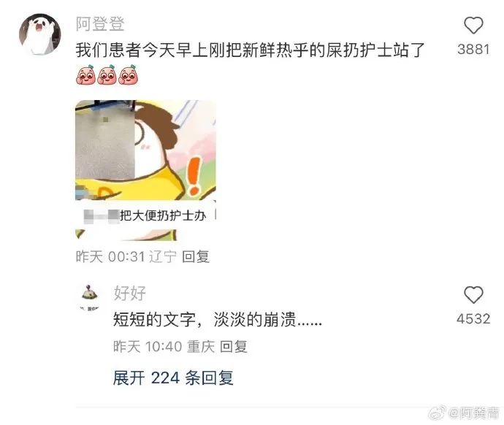Like the comment by 阿登登
This screenshot has height=425, width=504.
[x=473, y=26]
